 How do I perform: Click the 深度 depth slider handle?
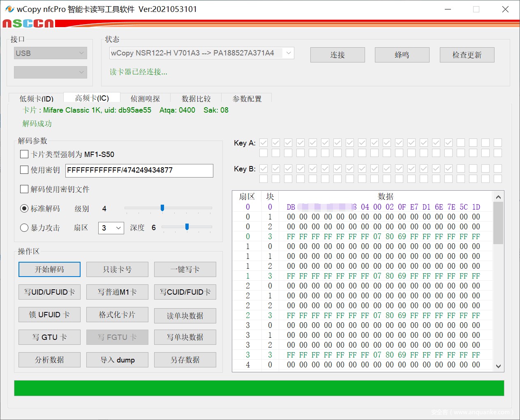coord(187,227)
